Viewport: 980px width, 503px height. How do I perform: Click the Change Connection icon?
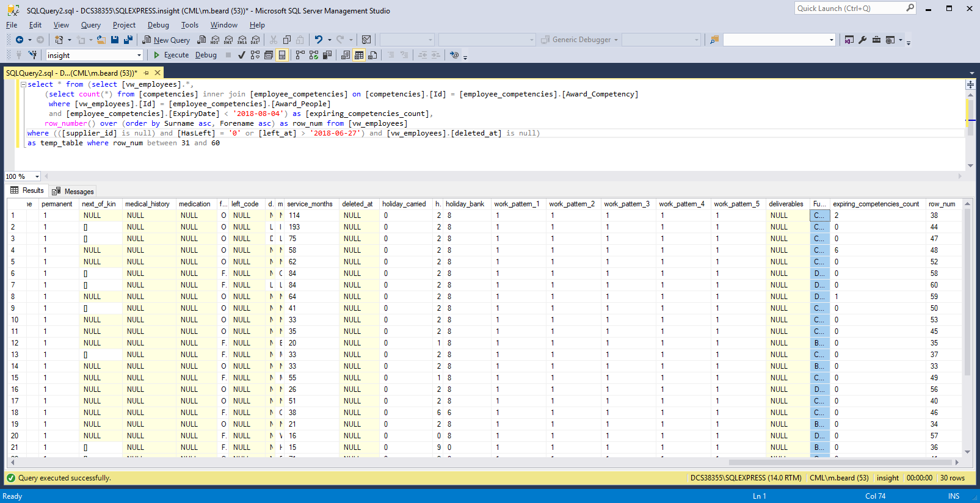tap(32, 55)
